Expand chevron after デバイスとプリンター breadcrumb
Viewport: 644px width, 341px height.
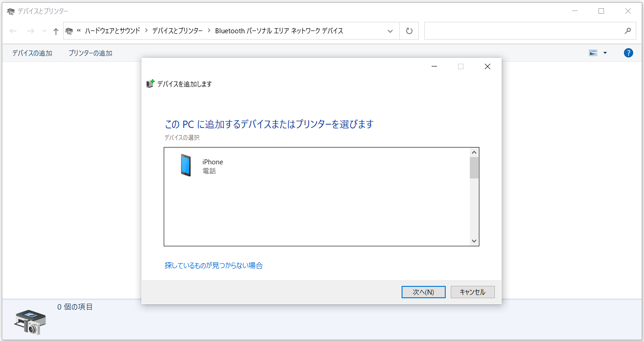click(x=209, y=31)
